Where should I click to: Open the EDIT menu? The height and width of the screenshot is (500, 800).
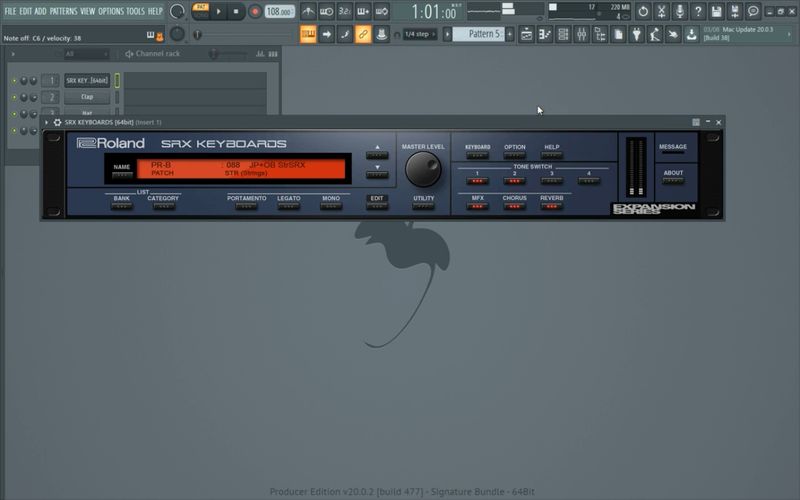point(26,11)
